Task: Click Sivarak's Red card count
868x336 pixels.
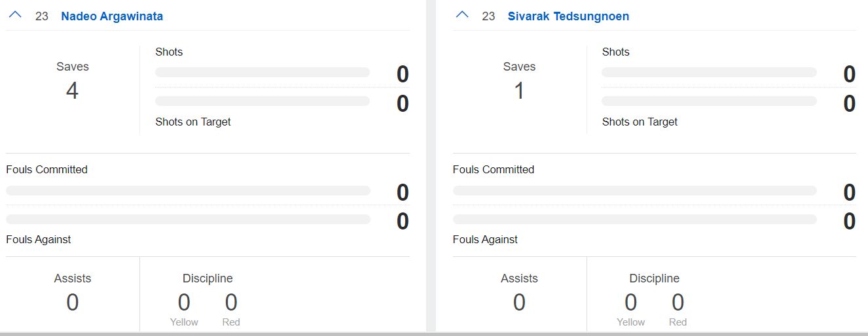Action: [x=678, y=303]
